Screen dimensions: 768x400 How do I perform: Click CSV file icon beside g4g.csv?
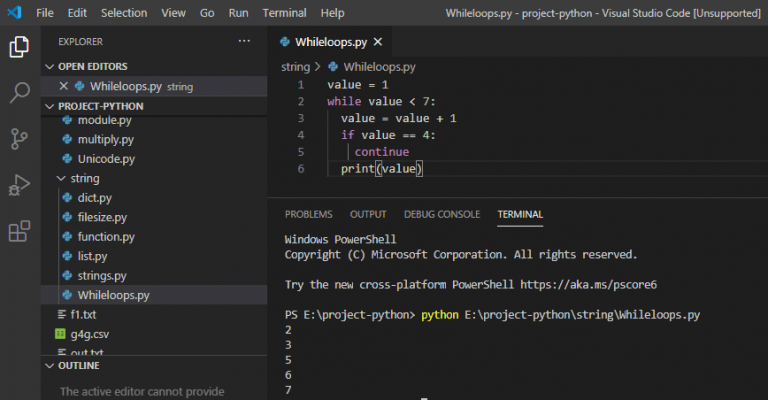pyautogui.click(x=60, y=334)
